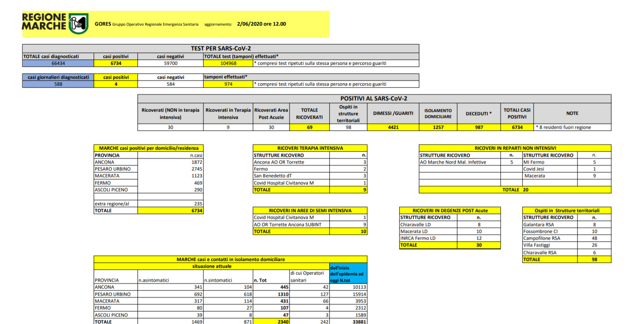This screenshot has width=644, height=324.
Task: Select the Covid Jesi structure entry
Action: point(533,169)
